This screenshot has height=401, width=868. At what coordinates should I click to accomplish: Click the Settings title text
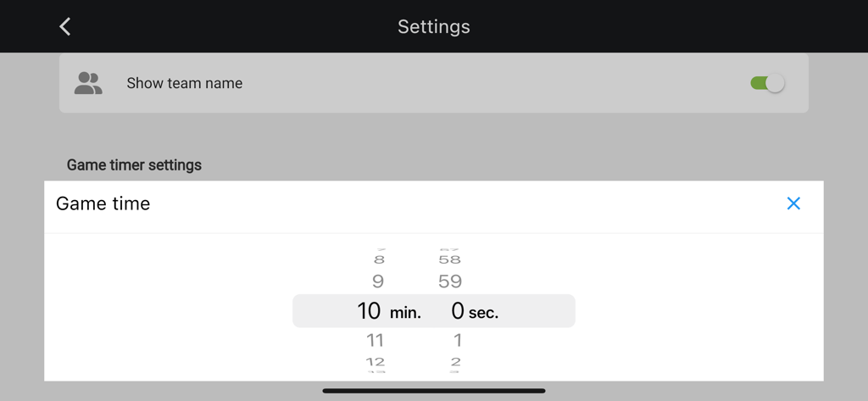click(x=434, y=27)
